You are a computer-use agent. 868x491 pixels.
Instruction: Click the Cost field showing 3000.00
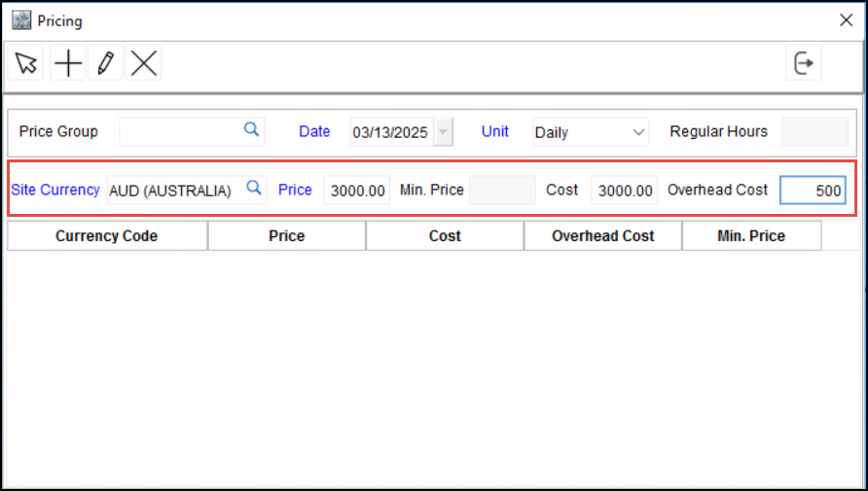pyautogui.click(x=624, y=191)
